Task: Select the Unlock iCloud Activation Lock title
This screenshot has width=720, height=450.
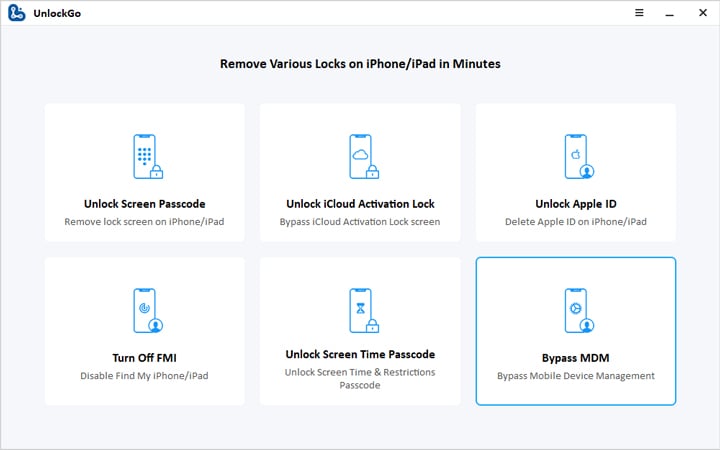Action: tap(360, 204)
